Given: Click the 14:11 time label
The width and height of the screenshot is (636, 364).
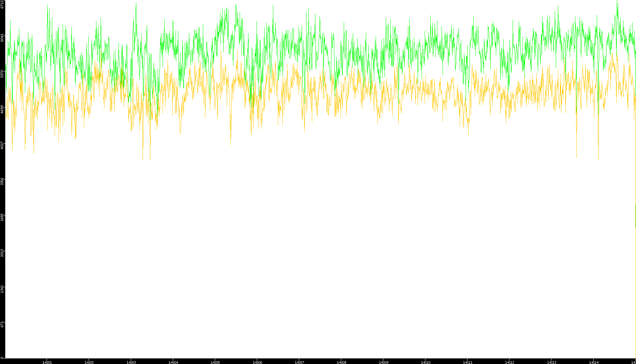Looking at the screenshot, I should (x=468, y=362).
